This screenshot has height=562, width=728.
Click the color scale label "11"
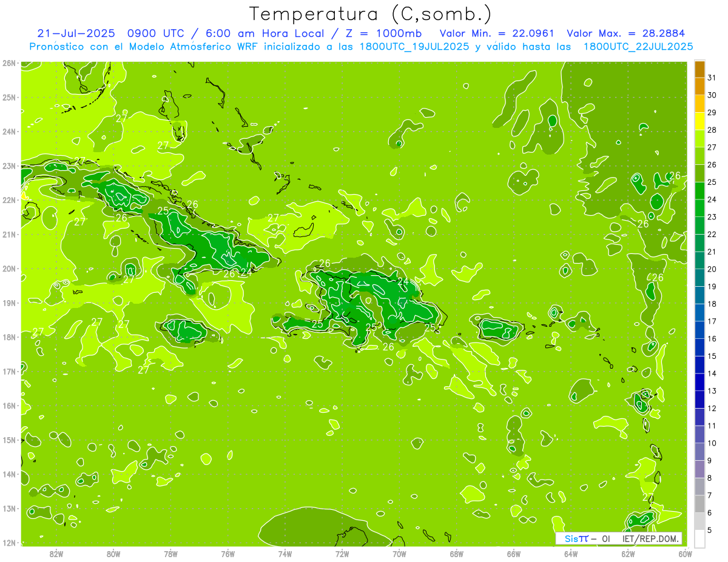point(712,426)
